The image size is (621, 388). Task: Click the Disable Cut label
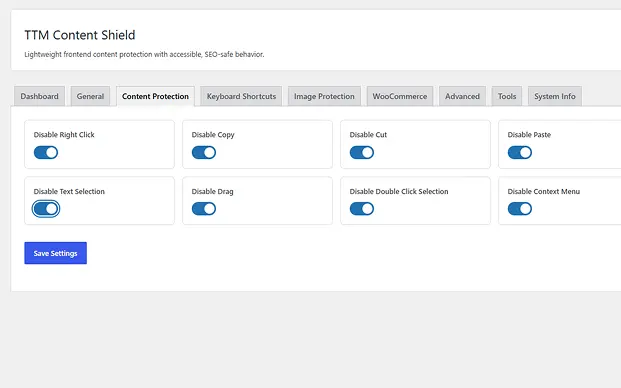(x=368, y=135)
